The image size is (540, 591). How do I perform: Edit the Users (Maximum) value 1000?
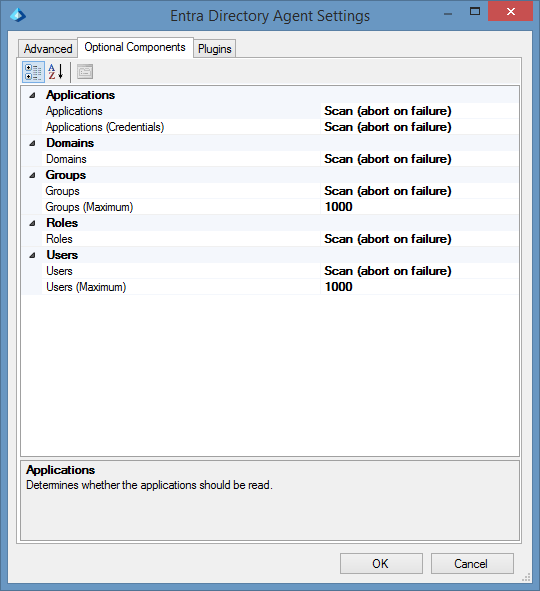point(419,287)
